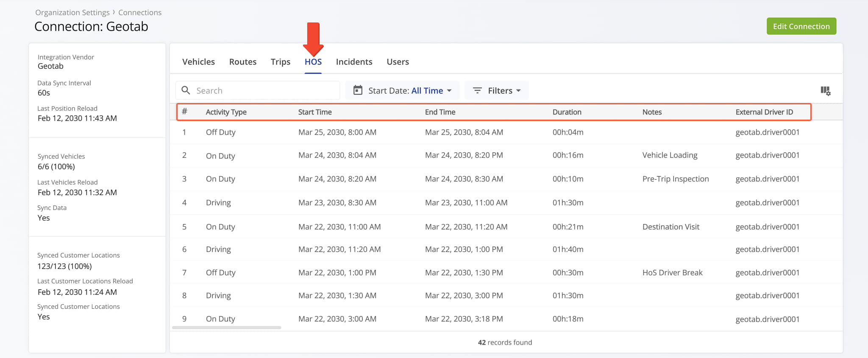Sort by End Time column header

[x=440, y=112]
